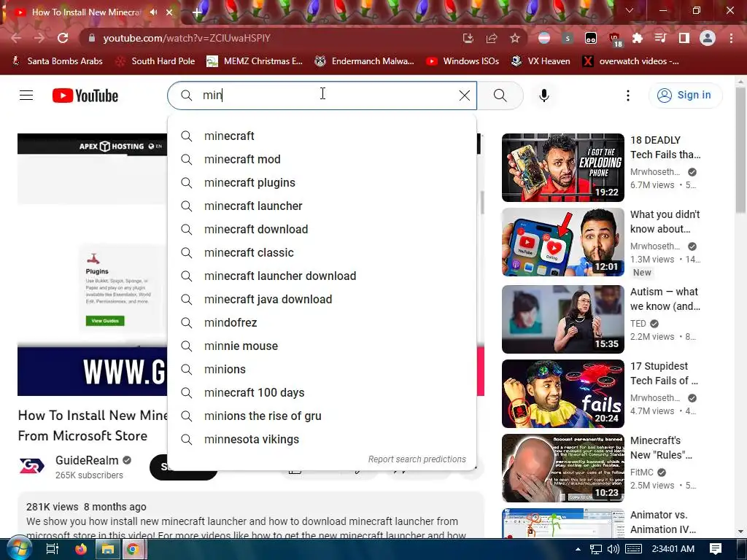Image resolution: width=747 pixels, height=560 pixels.
Task: Start voice search with the microphone
Action: 543,96
